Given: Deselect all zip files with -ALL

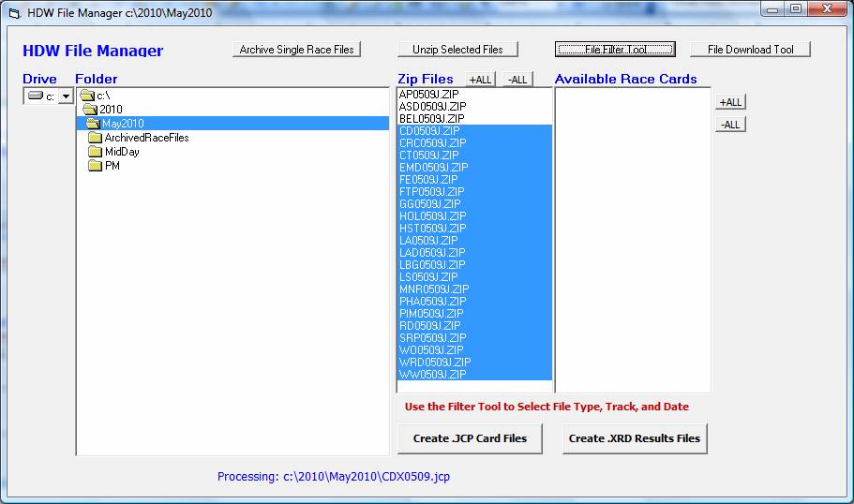Looking at the screenshot, I should 517,80.
